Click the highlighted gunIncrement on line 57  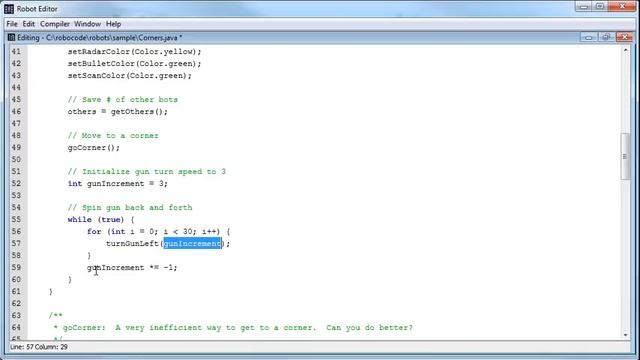192,244
